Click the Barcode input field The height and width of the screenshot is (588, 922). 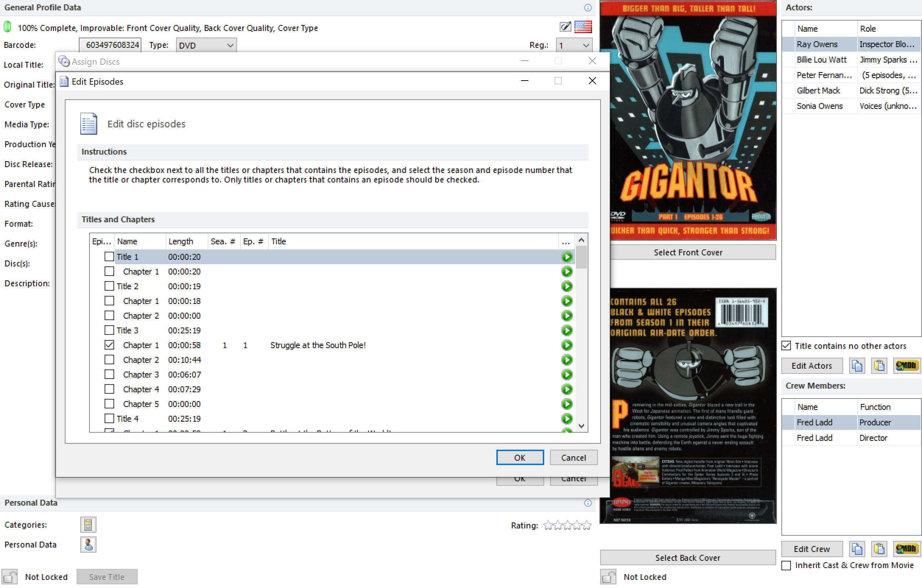(x=110, y=45)
